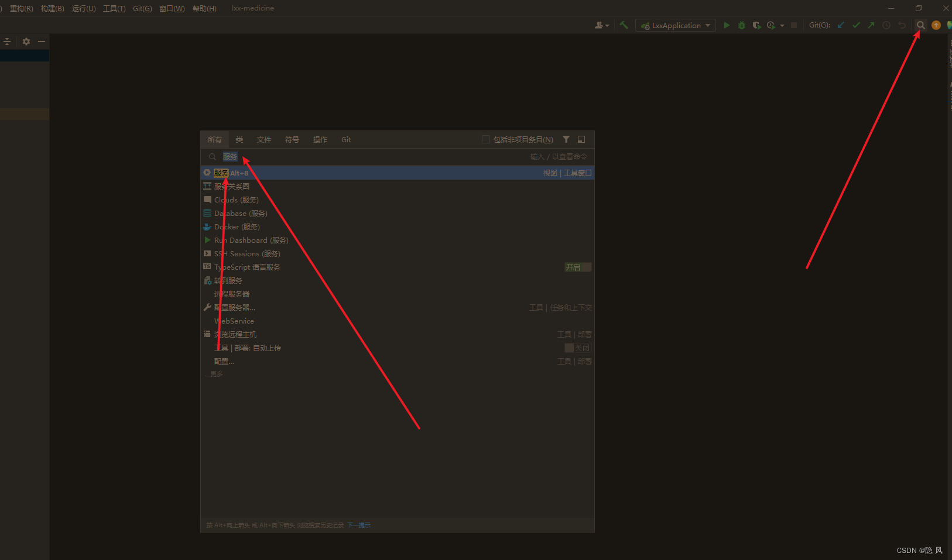Select 配置... result
This screenshot has width=952, height=560.
[398, 362]
